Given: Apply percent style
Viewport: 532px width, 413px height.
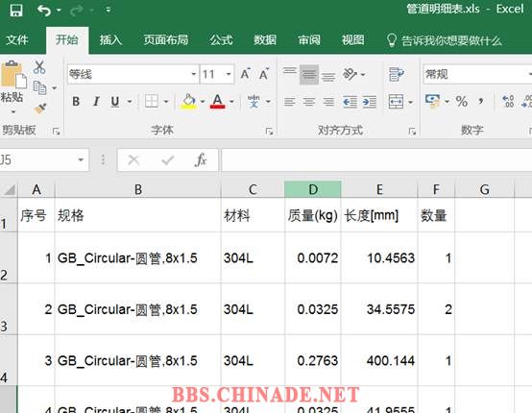Looking at the screenshot, I should [462, 102].
